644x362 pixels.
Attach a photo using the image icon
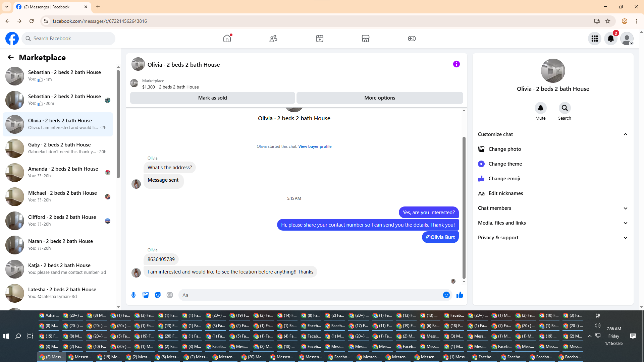tap(146, 295)
